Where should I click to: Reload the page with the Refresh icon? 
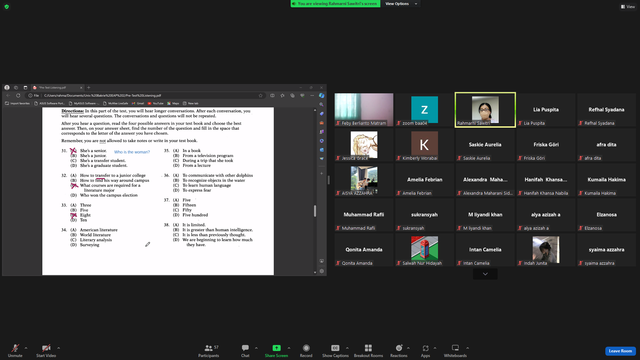18,96
